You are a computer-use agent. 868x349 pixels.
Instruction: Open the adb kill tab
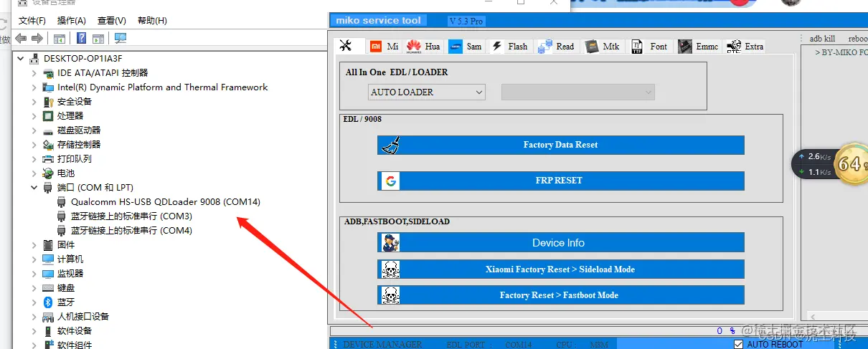point(822,39)
